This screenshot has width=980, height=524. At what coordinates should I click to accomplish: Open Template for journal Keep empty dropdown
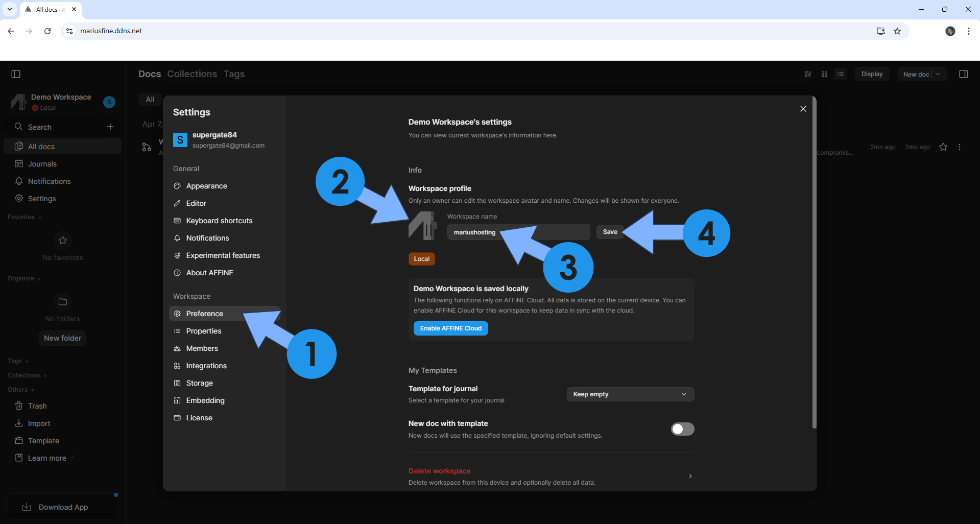pos(630,394)
